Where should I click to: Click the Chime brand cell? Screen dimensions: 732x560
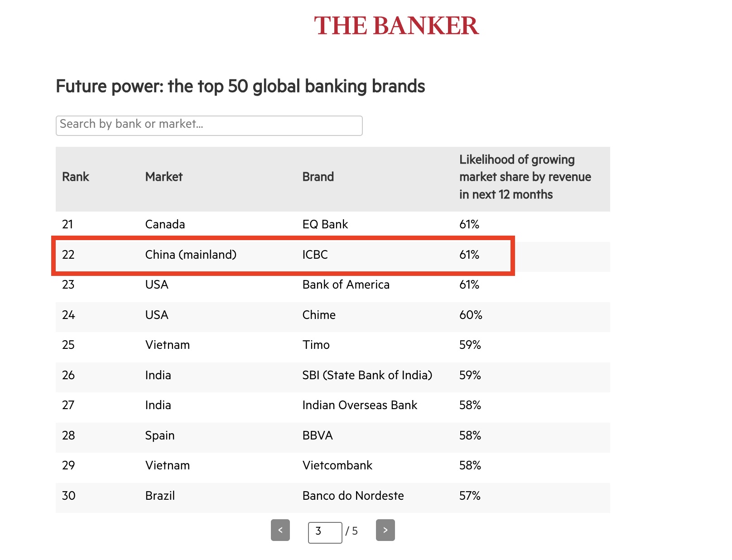(319, 315)
